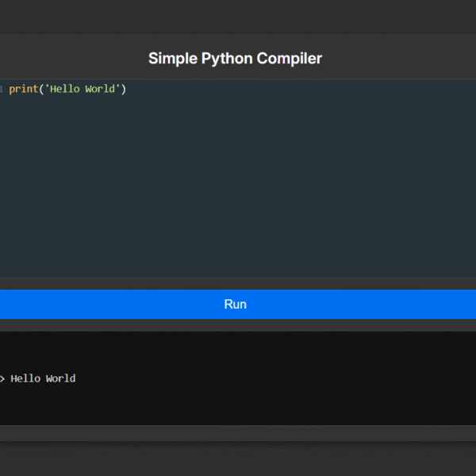Click the 'Hello World' output text

43,378
